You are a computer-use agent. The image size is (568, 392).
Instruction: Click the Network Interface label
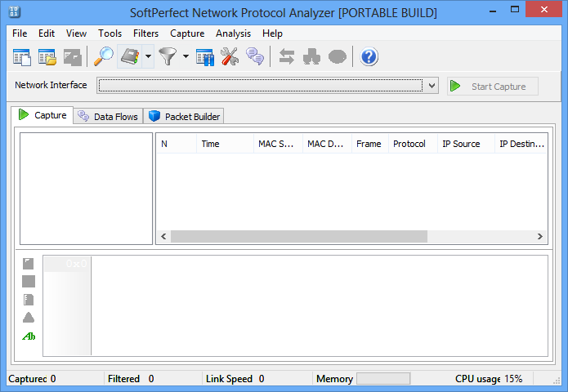click(x=51, y=85)
